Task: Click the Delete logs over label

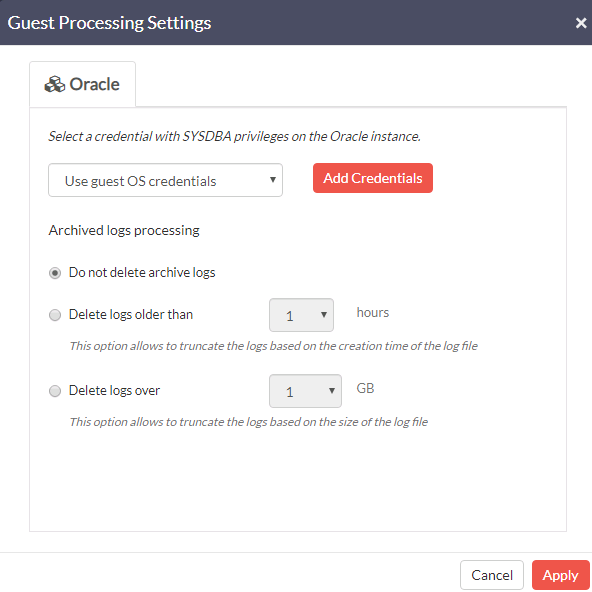Action: click(114, 390)
